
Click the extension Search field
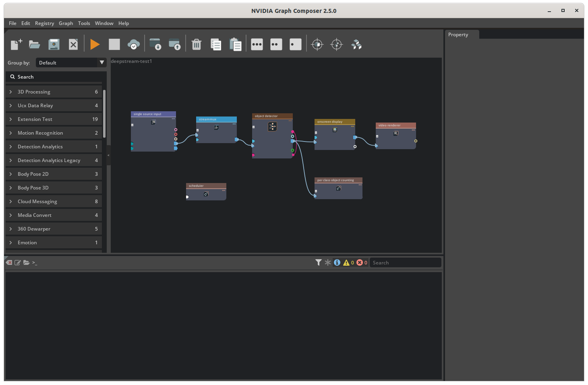click(x=56, y=77)
